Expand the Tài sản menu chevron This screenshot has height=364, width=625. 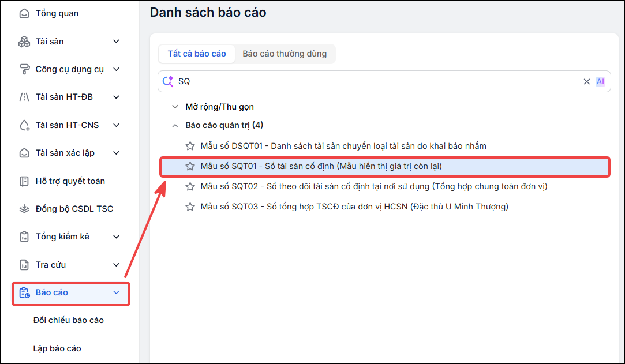coord(116,42)
